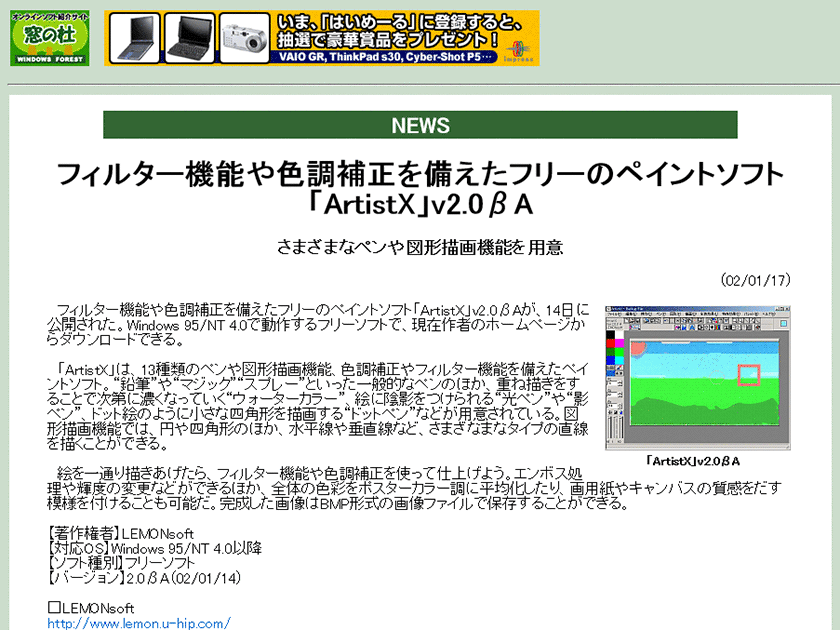840x630 pixels.
Task: Open the ArtistX screenshot thumbnail
Action: click(x=698, y=378)
